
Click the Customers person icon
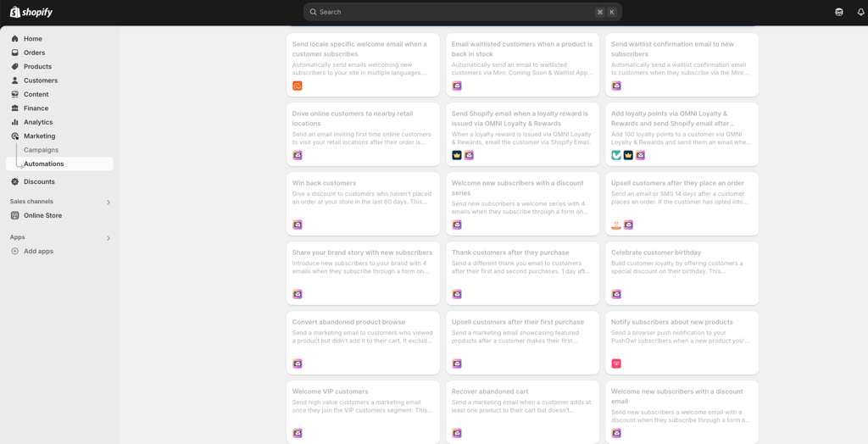[15, 80]
